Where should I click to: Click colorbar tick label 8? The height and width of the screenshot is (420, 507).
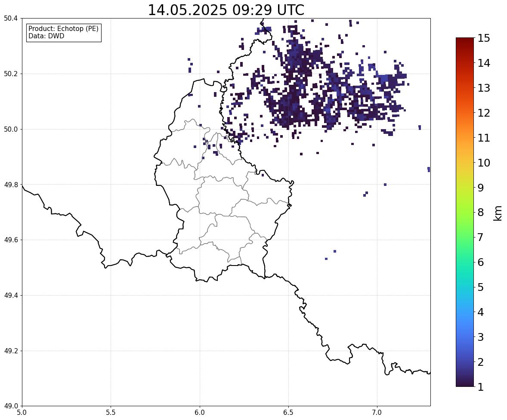point(480,213)
